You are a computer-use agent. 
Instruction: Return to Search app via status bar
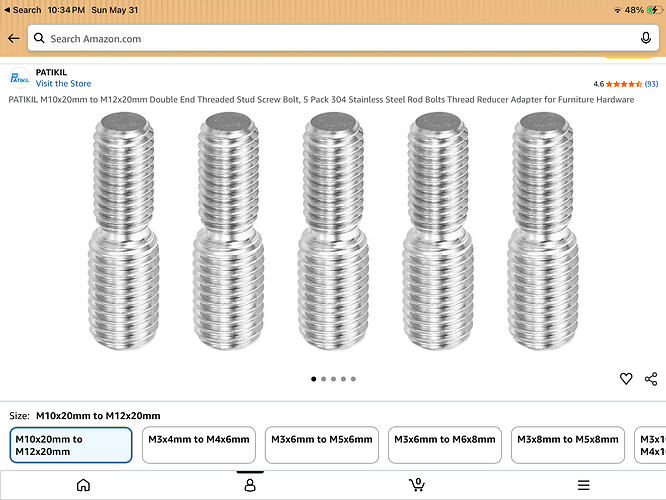23,10
